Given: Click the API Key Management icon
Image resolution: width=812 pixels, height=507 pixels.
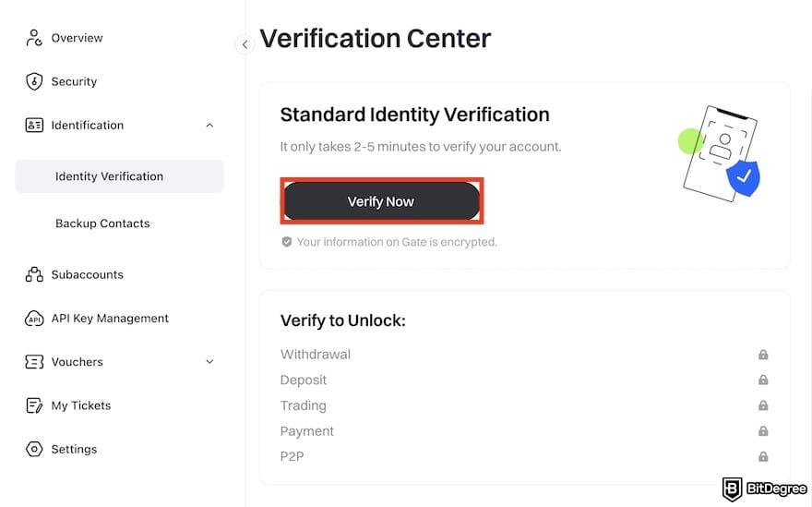Looking at the screenshot, I should (34, 319).
